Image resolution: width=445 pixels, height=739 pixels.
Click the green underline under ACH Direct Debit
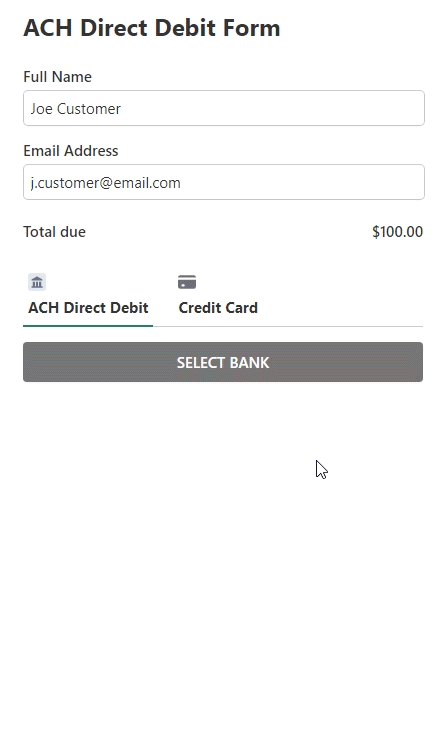tap(88, 326)
